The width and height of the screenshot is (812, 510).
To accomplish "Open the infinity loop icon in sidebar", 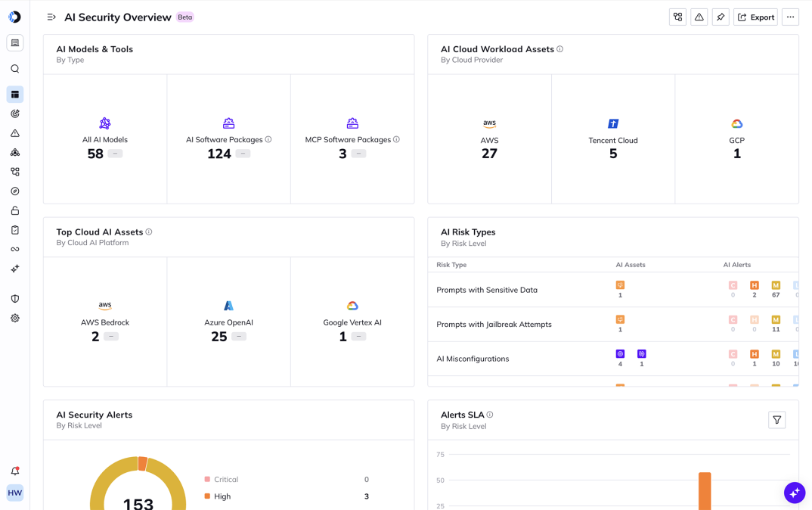I will point(15,249).
